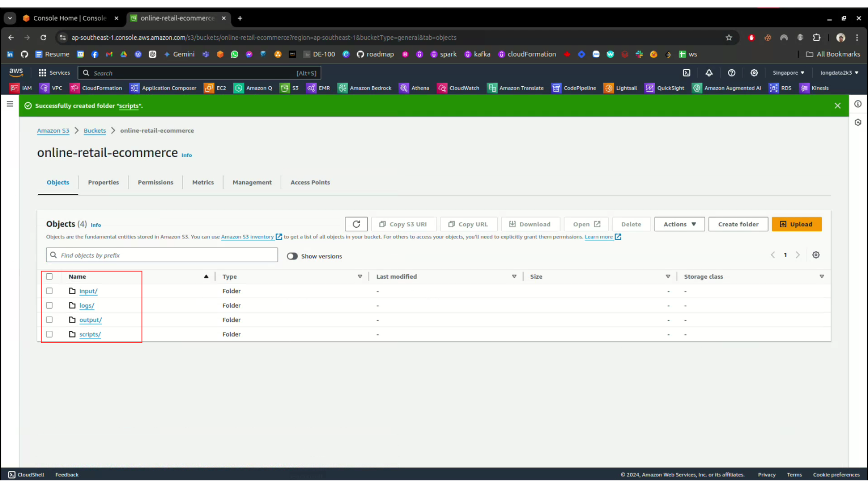Open CloudShell terminal icon in header
The image size is (868, 488).
click(x=686, y=73)
